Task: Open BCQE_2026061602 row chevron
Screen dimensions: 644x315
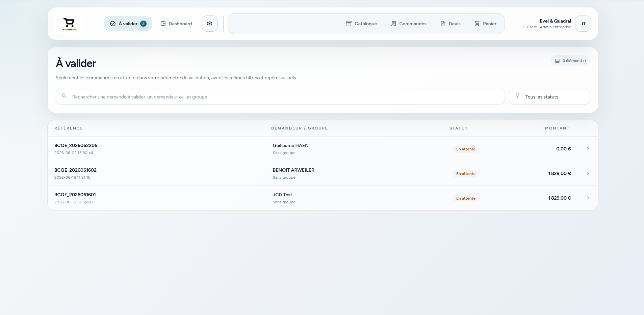Action: point(588,173)
